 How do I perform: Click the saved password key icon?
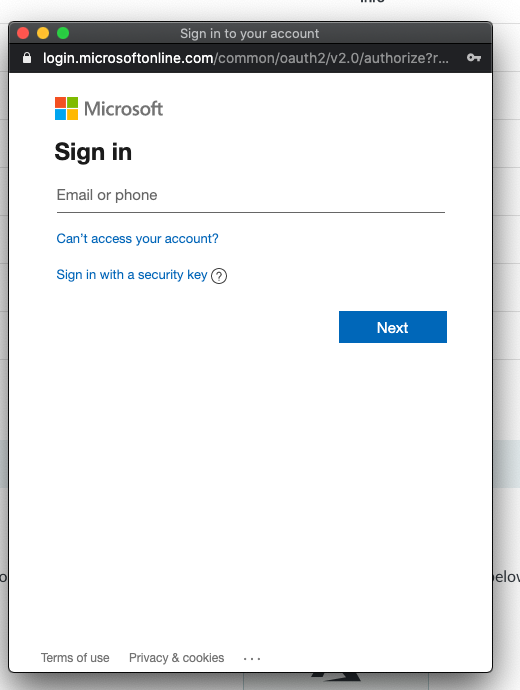pos(474,58)
